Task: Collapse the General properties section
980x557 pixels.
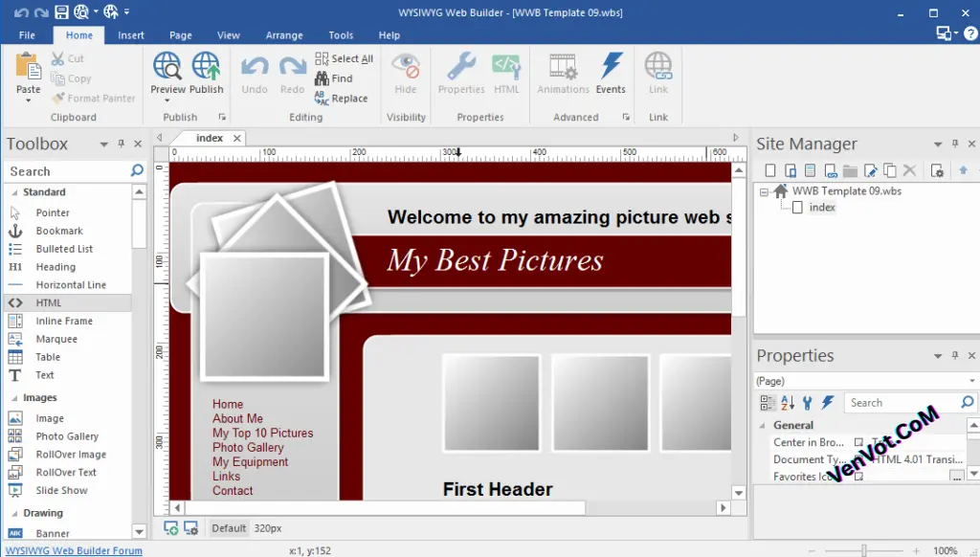Action: point(763,425)
